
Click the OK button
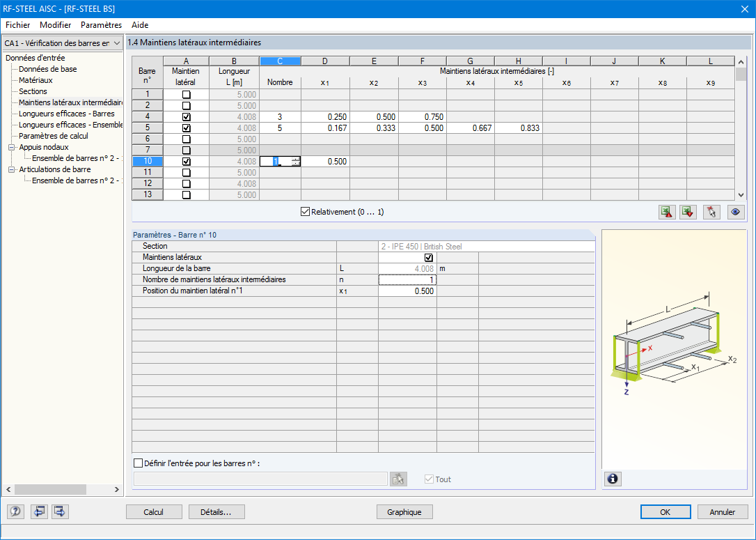click(x=666, y=512)
